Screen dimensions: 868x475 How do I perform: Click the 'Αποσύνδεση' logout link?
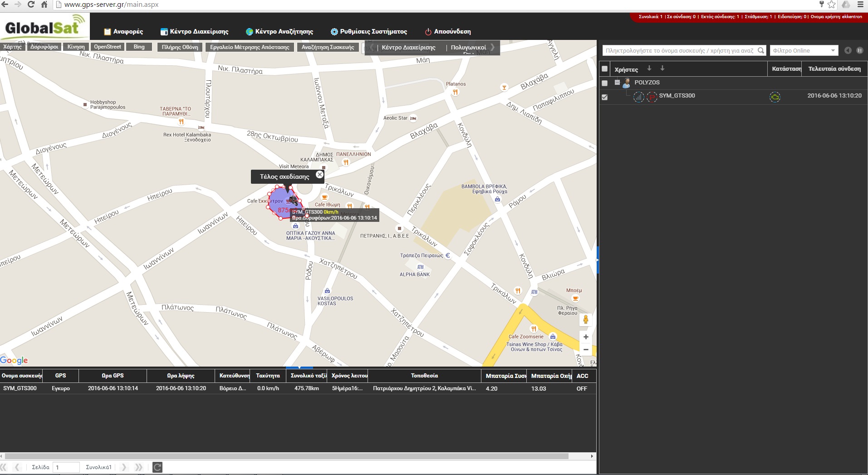447,32
